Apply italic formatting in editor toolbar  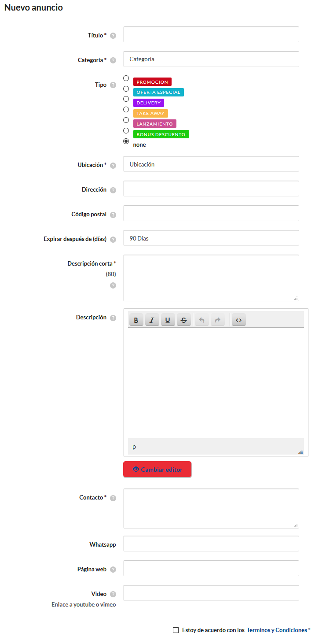(152, 320)
